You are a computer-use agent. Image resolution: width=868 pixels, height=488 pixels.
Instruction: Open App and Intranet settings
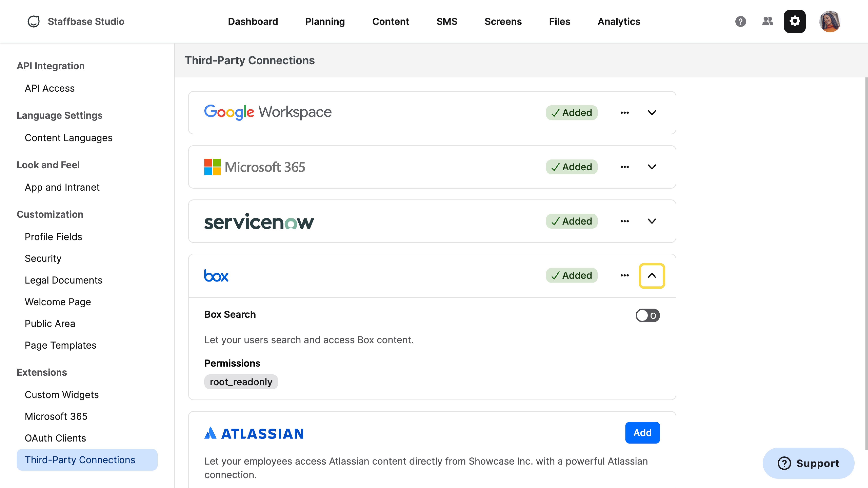click(x=62, y=187)
